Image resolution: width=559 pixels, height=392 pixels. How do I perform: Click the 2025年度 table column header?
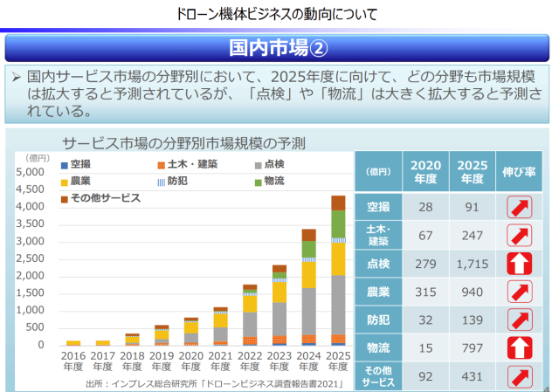471,172
